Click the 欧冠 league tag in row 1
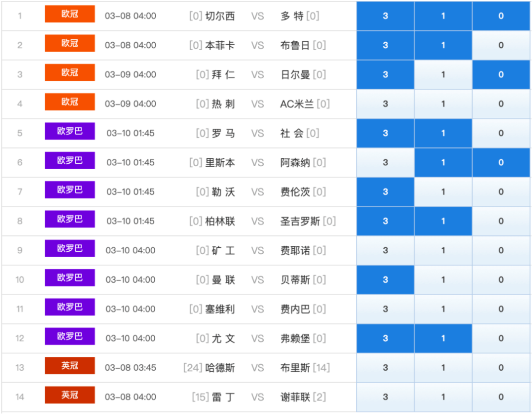Viewport: 532px width, 414px height. pyautogui.click(x=70, y=14)
